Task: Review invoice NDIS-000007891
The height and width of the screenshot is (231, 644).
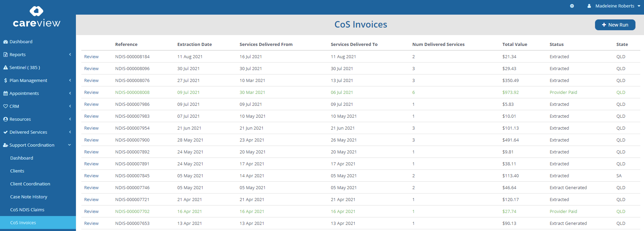Action: point(91,164)
